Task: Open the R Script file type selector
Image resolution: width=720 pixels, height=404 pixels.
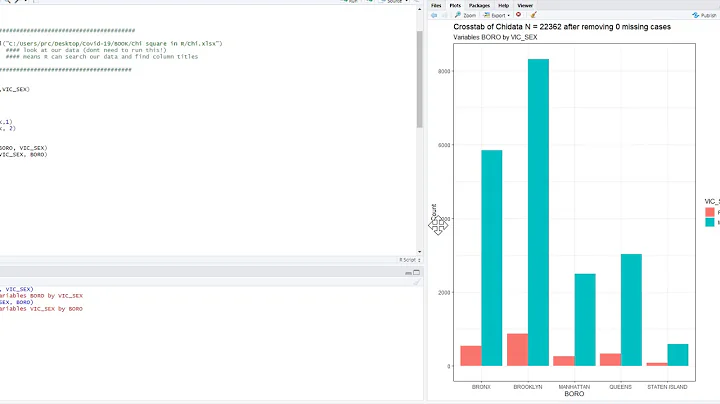Action: (x=410, y=260)
